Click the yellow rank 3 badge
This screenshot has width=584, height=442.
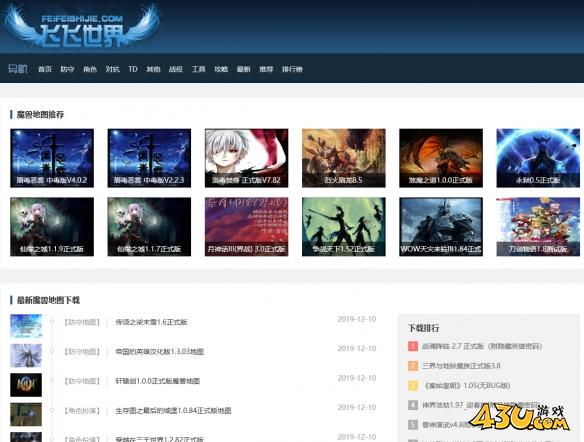click(x=413, y=385)
